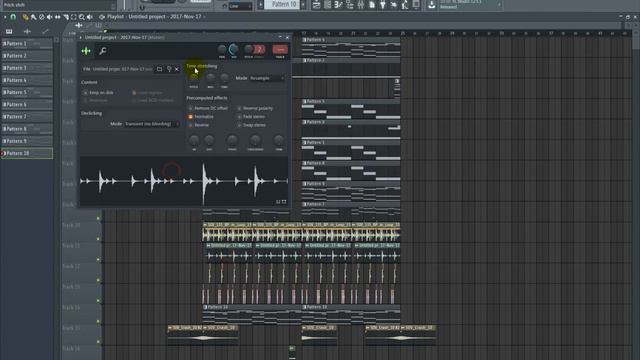640x360 pixels.
Task: Show audio clips via picker waveform icon
Action: (x=27, y=31)
